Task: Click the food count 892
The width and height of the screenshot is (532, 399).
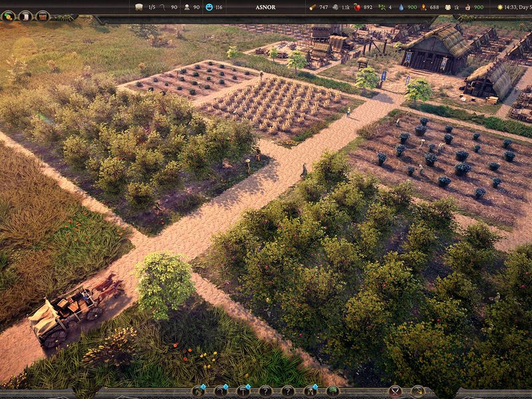Action: pos(368,7)
